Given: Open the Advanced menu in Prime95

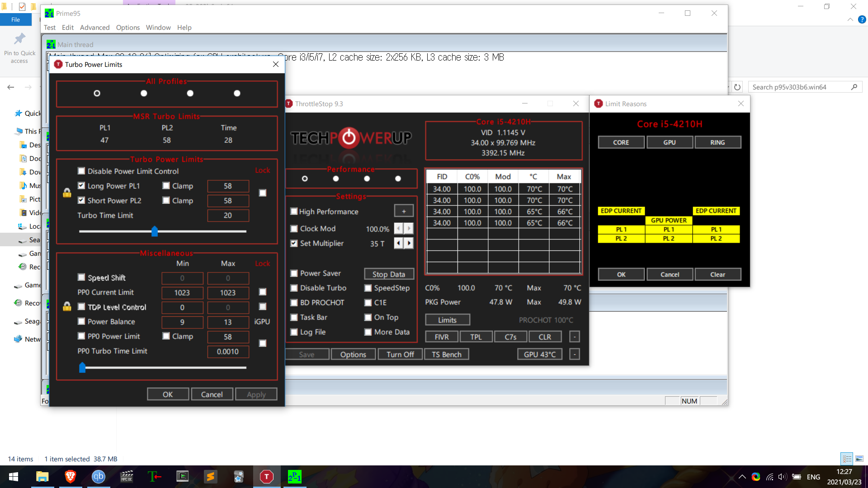Looking at the screenshot, I should coord(94,28).
